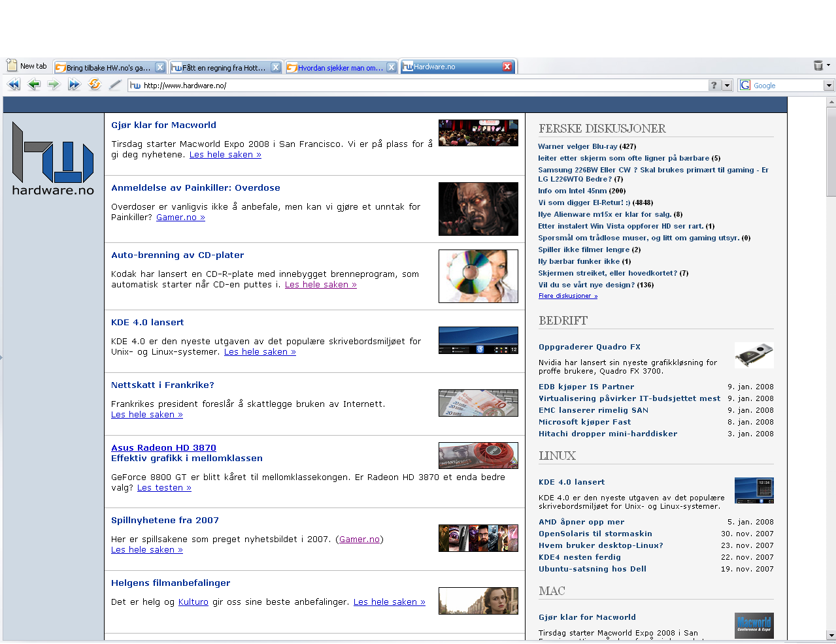
Task: Click 'Les testen »' link
Action: tap(164, 487)
